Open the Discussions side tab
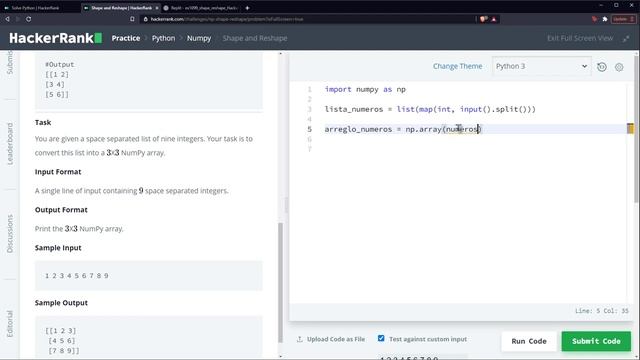This screenshot has width=640, height=360. [x=10, y=233]
